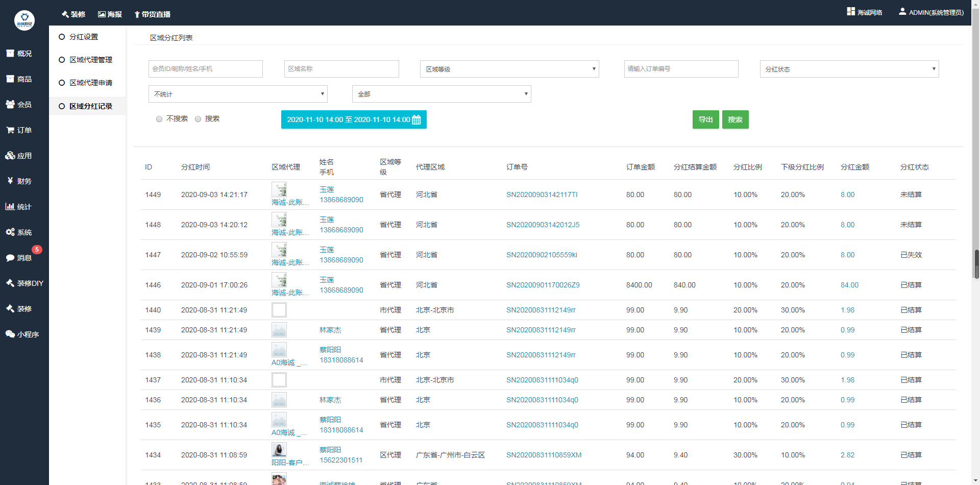Click the 请输入订单编号 order number field
The width and height of the screenshot is (980, 485).
681,69
